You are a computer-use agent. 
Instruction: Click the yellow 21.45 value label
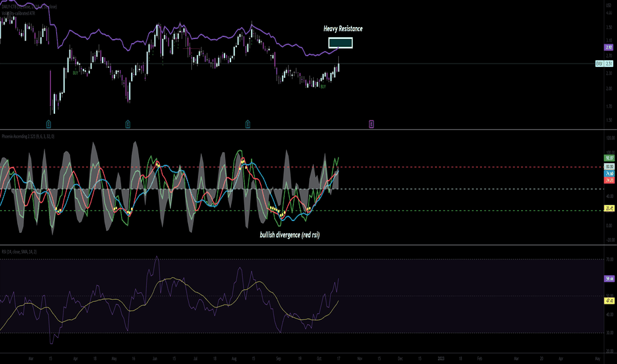(x=609, y=208)
